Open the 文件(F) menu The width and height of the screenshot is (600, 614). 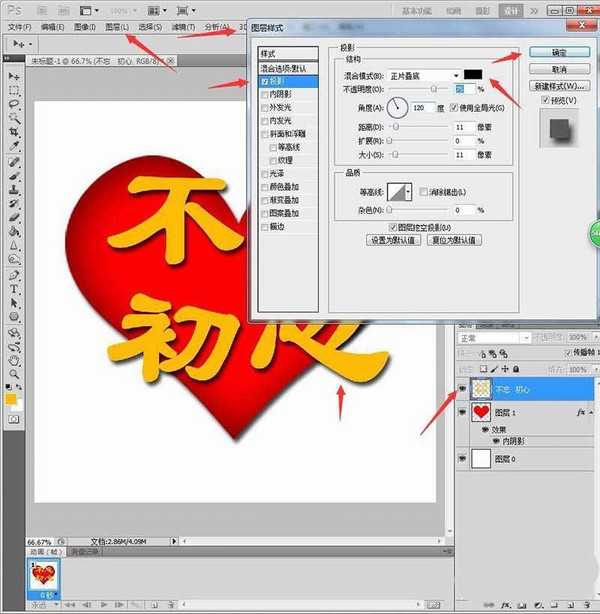[x=20, y=26]
